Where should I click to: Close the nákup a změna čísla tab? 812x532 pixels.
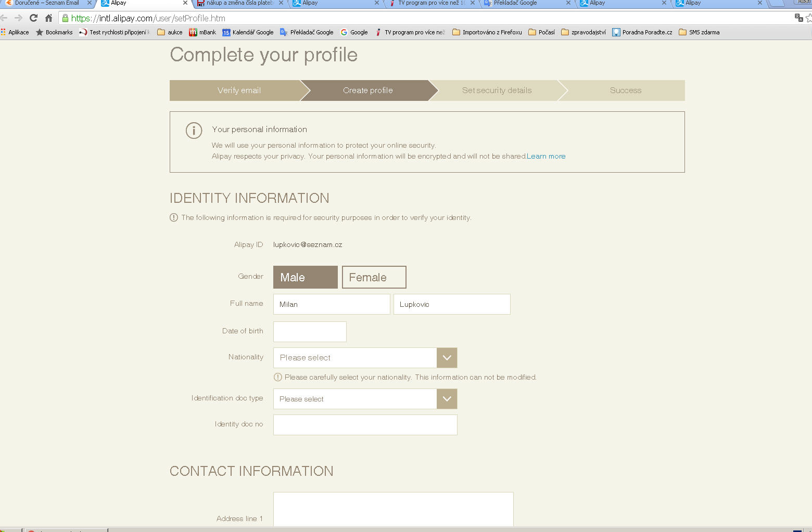coord(281,3)
